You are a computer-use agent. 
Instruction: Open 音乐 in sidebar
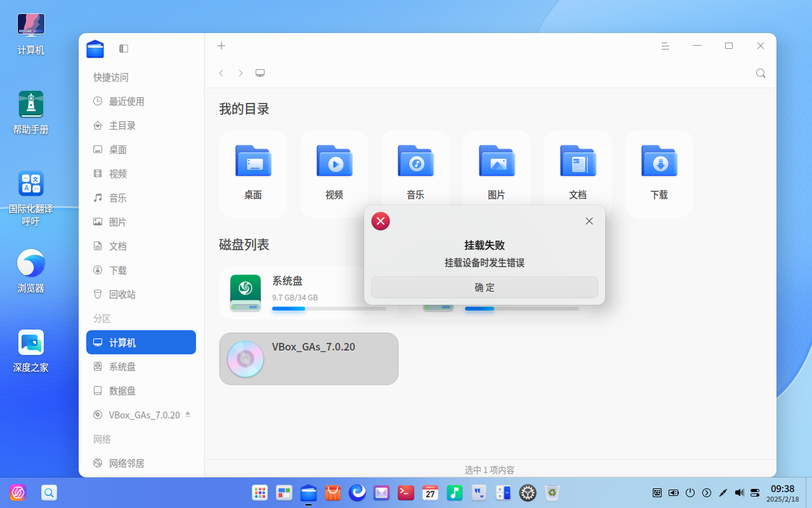click(141, 198)
